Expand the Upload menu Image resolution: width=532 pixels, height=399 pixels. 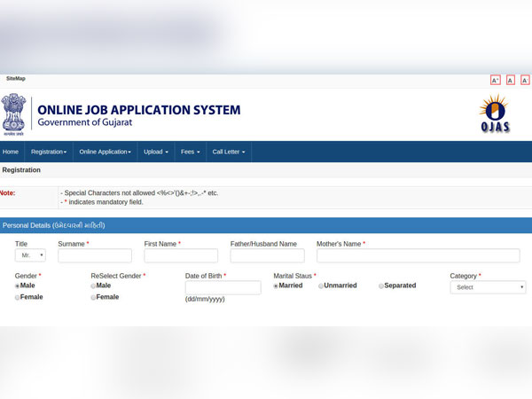156,152
